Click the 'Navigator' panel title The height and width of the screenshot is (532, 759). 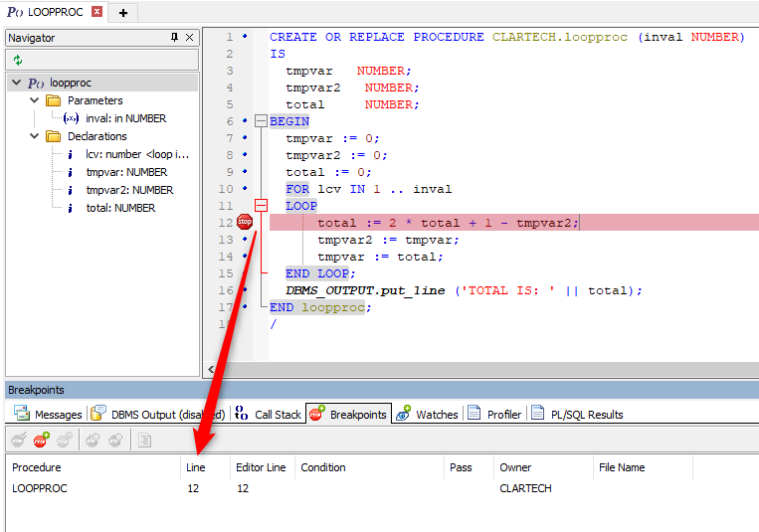32,38
